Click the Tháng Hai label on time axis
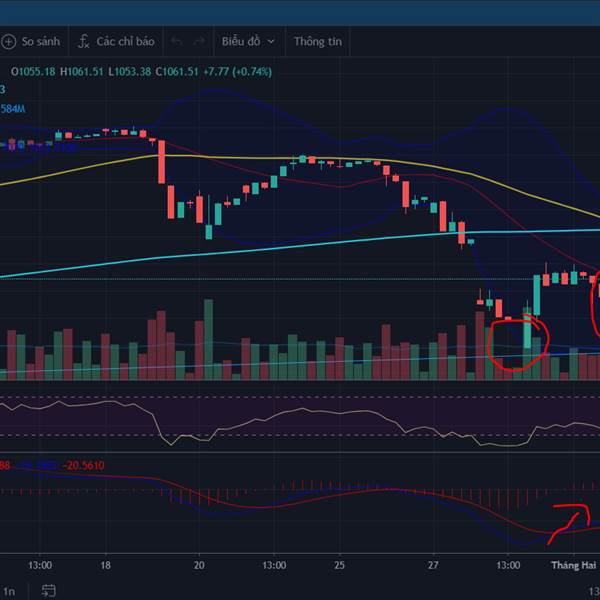The height and width of the screenshot is (600, 600). [574, 565]
